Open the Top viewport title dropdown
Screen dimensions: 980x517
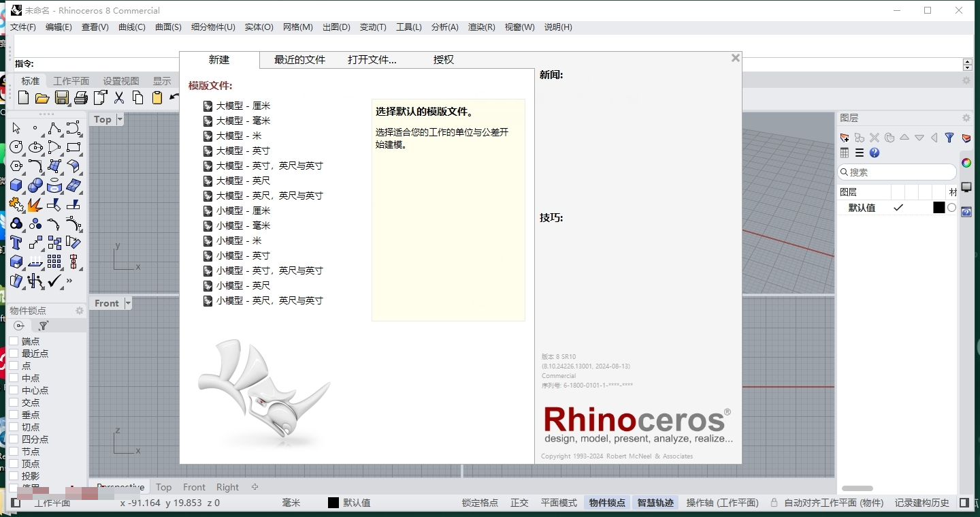[119, 119]
